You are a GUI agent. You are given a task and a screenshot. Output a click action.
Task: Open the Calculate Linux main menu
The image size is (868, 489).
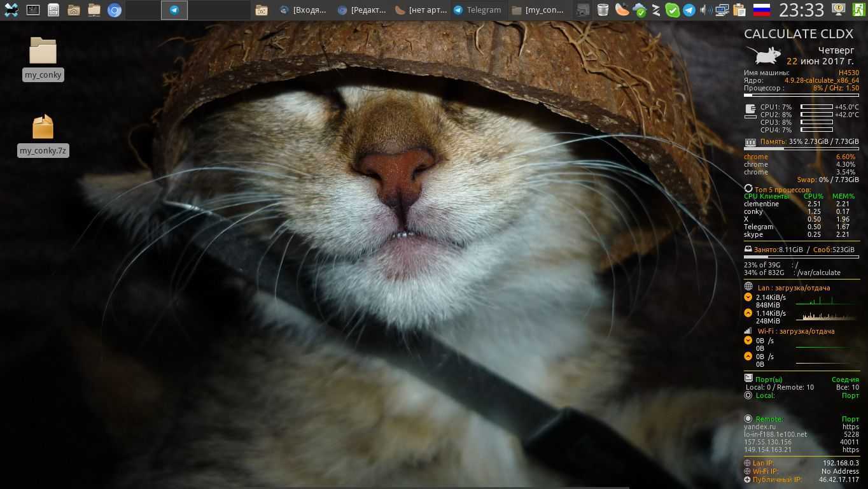point(11,10)
